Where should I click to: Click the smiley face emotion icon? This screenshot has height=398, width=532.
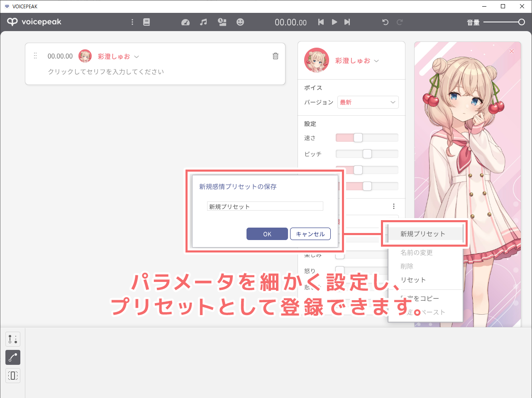pos(240,22)
